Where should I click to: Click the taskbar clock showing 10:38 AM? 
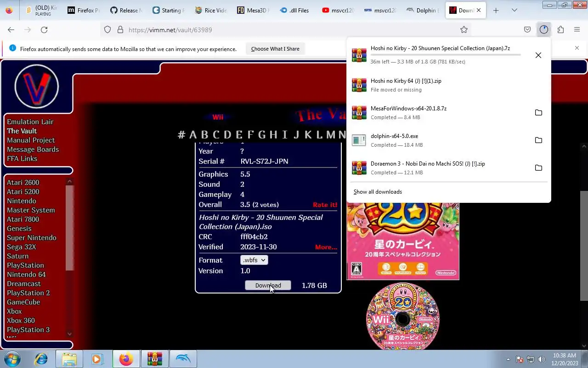click(x=565, y=359)
